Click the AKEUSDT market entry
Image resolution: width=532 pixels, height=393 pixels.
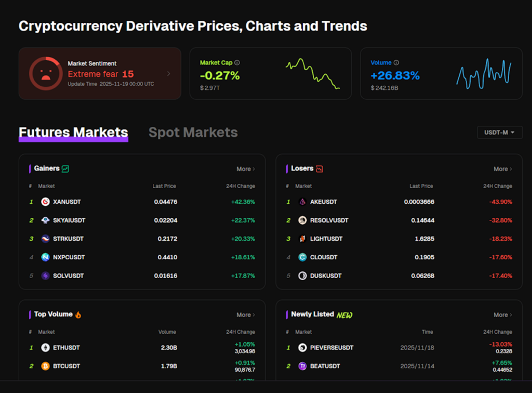pyautogui.click(x=323, y=202)
